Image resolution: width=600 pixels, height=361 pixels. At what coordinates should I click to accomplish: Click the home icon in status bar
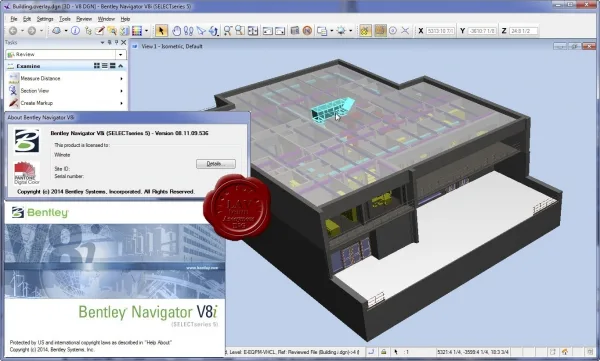click(x=565, y=352)
